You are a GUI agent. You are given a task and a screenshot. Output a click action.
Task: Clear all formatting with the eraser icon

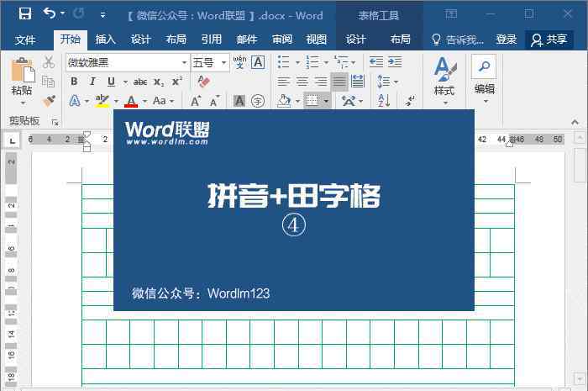coord(203,81)
